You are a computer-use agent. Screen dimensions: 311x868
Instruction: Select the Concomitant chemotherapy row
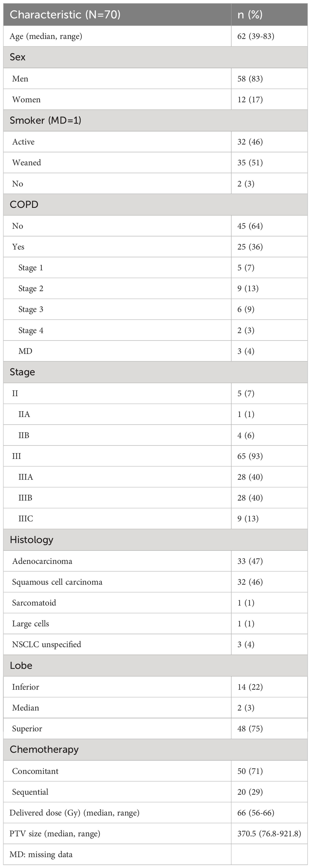(155, 771)
